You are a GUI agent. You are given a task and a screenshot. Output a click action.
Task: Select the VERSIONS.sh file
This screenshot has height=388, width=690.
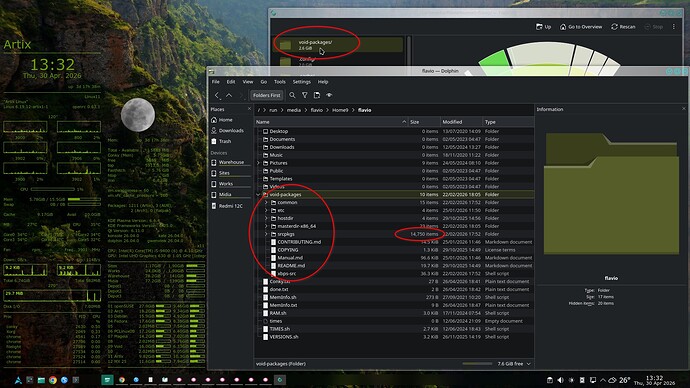(394, 337)
